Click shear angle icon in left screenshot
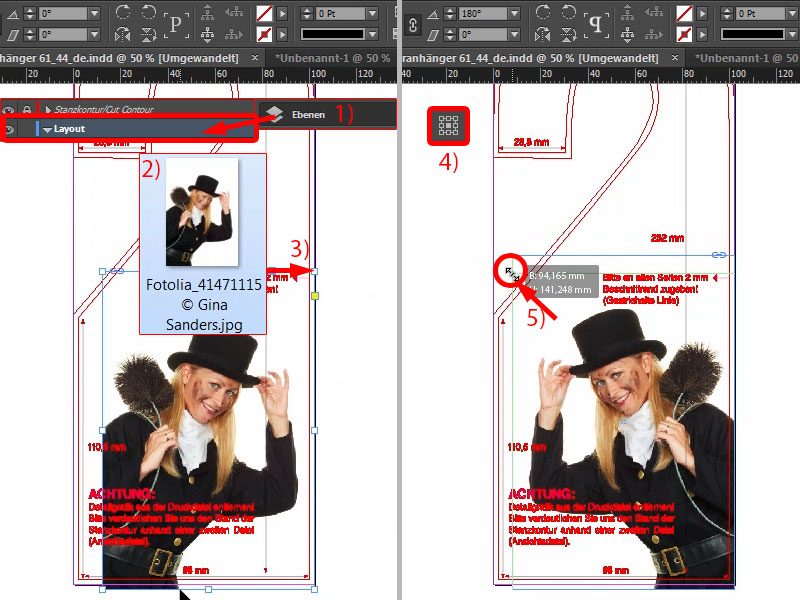 [x=13, y=35]
